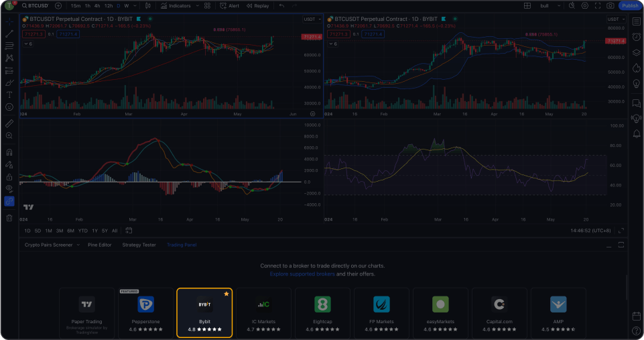Open the Strategy Tester tab
644x340 pixels.
(x=139, y=245)
